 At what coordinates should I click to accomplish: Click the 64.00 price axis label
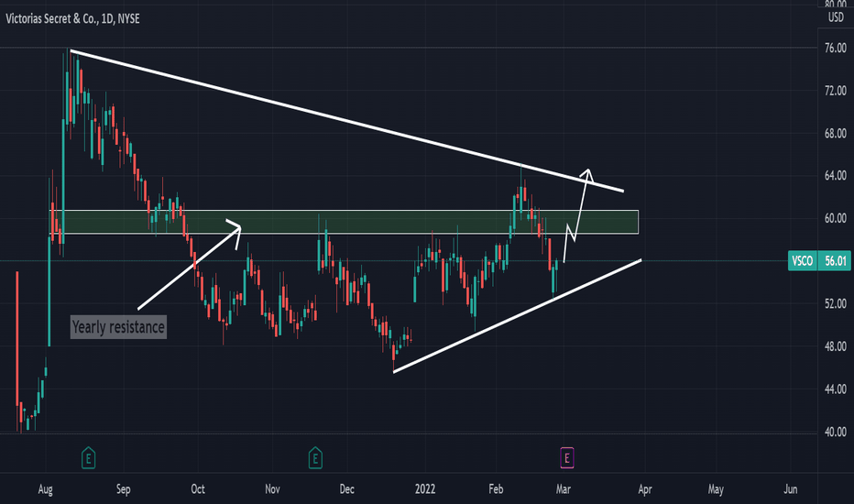(x=836, y=175)
